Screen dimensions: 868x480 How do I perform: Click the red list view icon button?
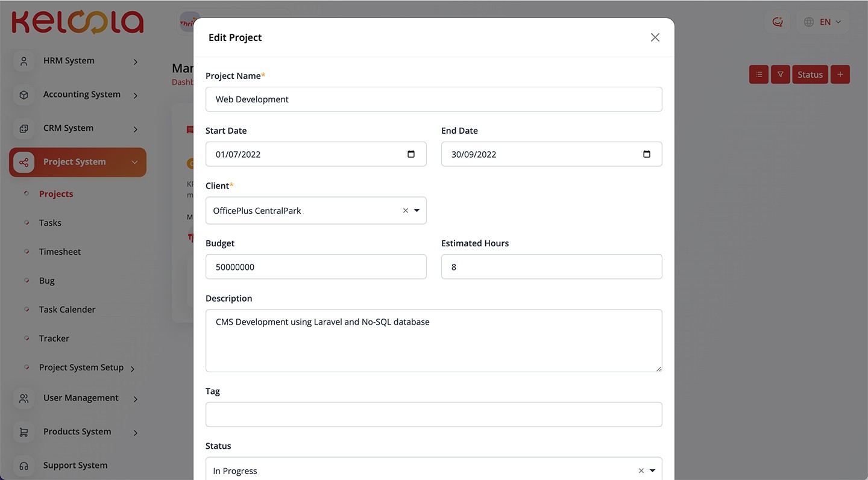pyautogui.click(x=758, y=75)
